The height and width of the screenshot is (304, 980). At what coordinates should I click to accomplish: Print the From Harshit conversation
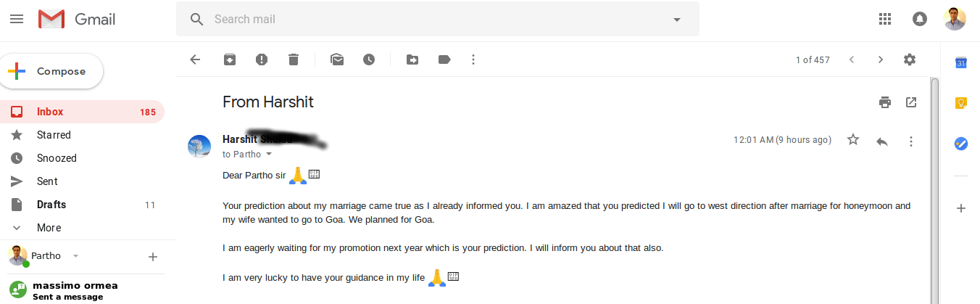click(884, 102)
